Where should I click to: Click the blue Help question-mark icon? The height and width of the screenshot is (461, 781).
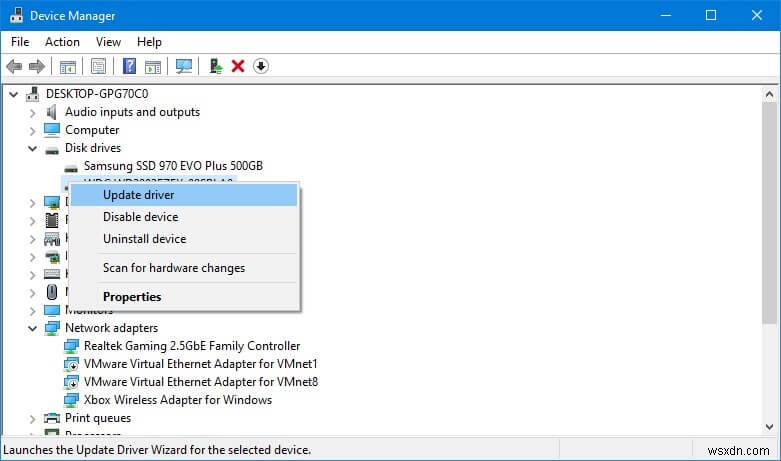coord(130,66)
